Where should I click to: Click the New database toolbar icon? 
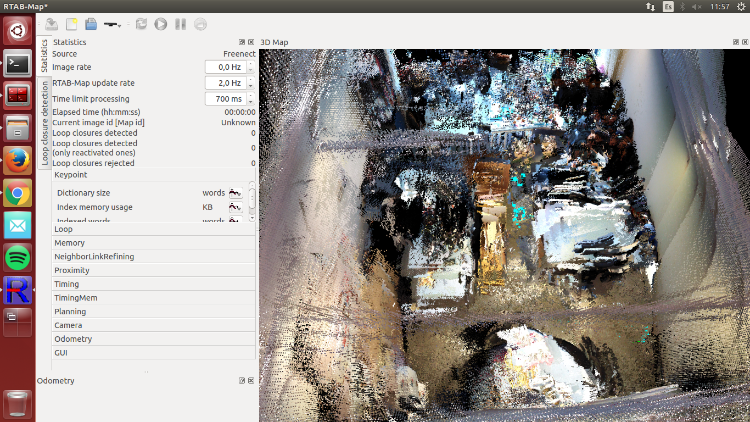[71, 23]
